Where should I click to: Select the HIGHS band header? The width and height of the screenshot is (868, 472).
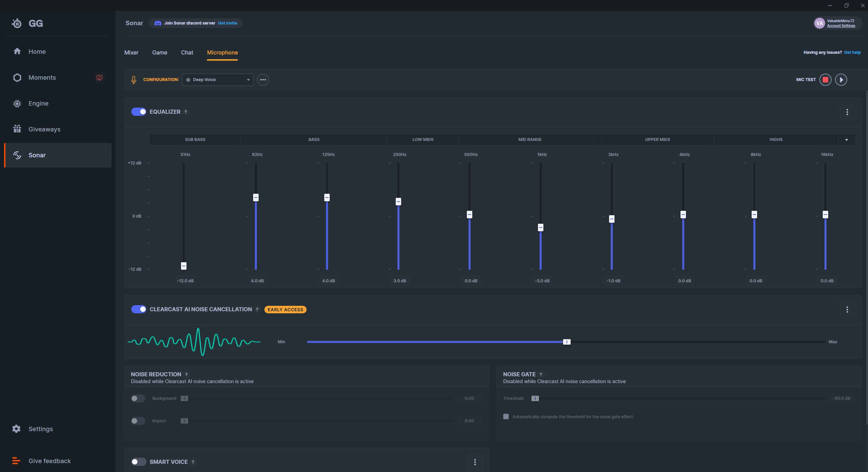776,140
